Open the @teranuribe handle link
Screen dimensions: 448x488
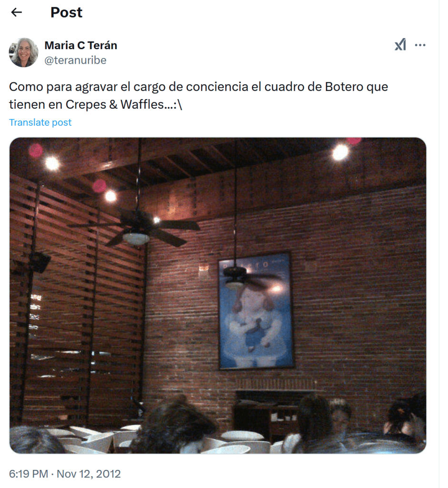[76, 60]
